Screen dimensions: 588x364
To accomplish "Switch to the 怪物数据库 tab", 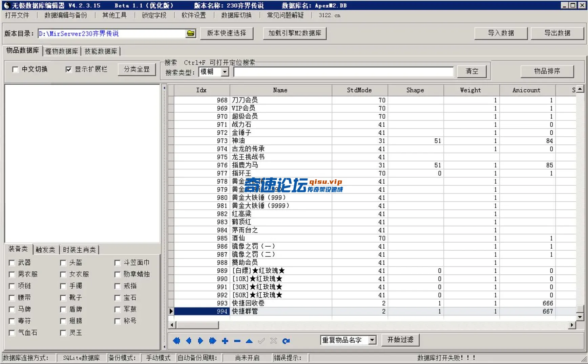I will coord(62,51).
